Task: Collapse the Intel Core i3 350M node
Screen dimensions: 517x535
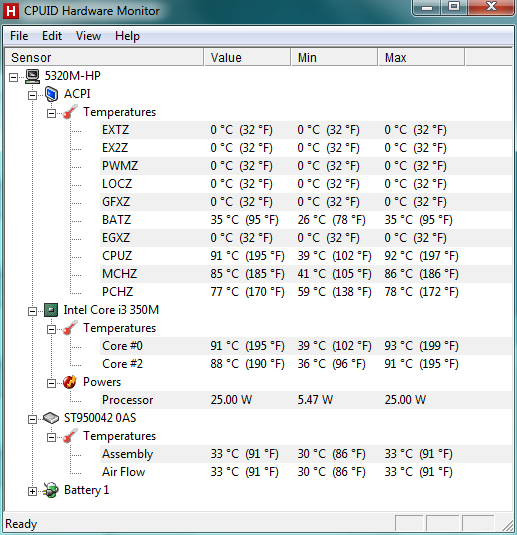Action: (32, 311)
